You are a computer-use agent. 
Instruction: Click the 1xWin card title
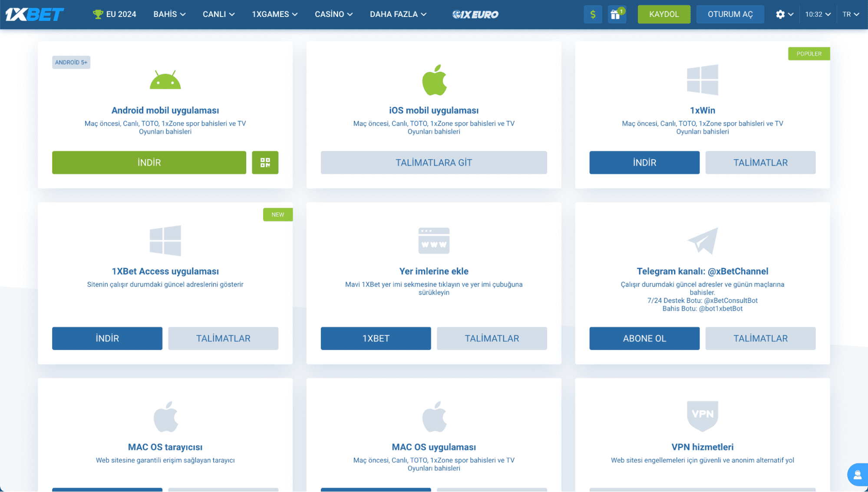tap(702, 110)
